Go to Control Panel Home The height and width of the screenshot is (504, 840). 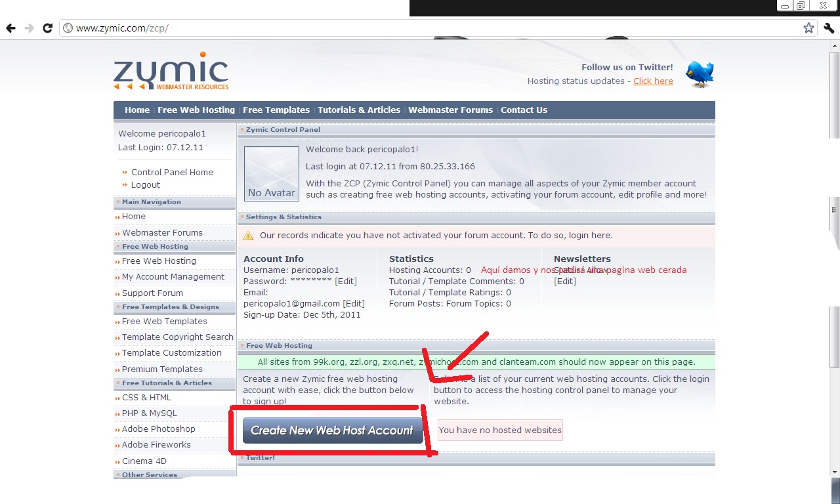pyautogui.click(x=172, y=172)
